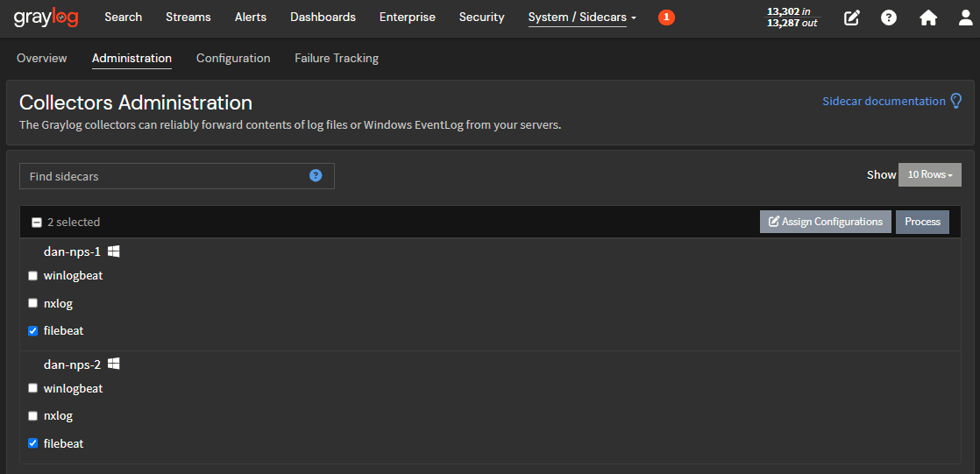Check winlogbeat under dan-nps-2
Viewport: 980px width, 474px height.
coord(33,388)
